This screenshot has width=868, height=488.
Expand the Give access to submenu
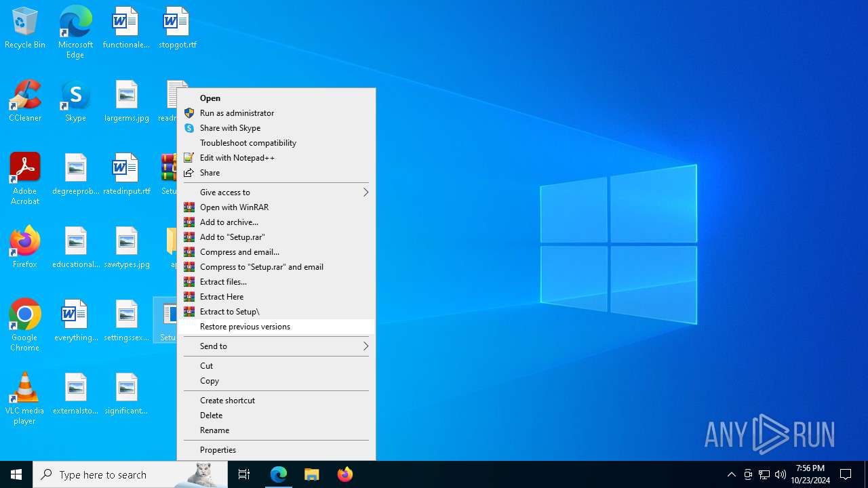pyautogui.click(x=277, y=192)
